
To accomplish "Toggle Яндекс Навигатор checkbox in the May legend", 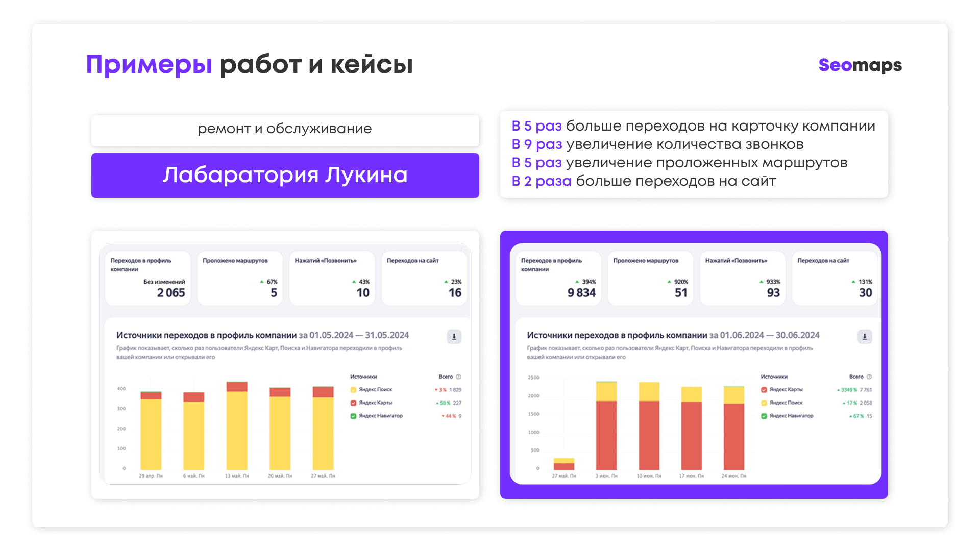I will 353,416.
